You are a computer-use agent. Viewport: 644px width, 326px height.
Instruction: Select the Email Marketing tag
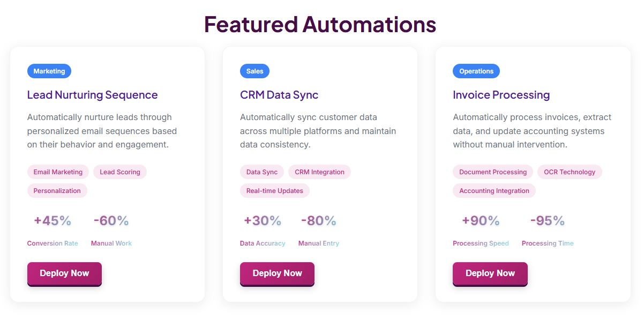click(x=58, y=172)
